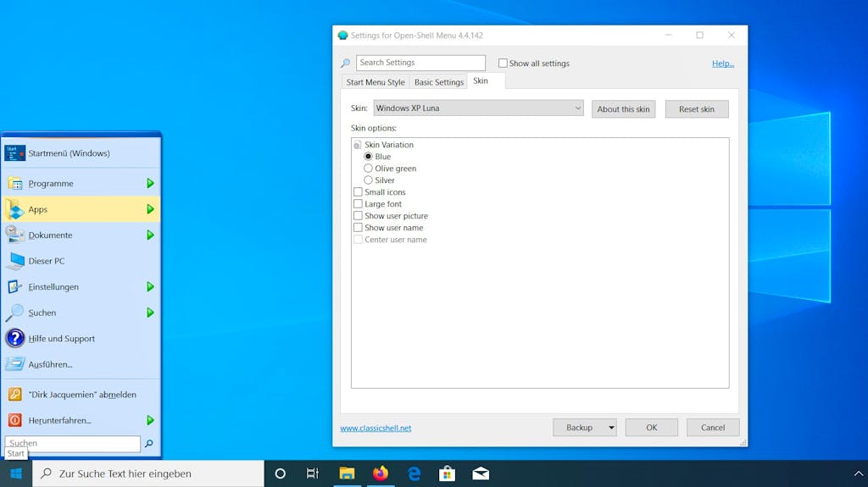This screenshot has width=868, height=487.
Task: Click the Open-Shell title bar shell icon
Action: pos(342,36)
